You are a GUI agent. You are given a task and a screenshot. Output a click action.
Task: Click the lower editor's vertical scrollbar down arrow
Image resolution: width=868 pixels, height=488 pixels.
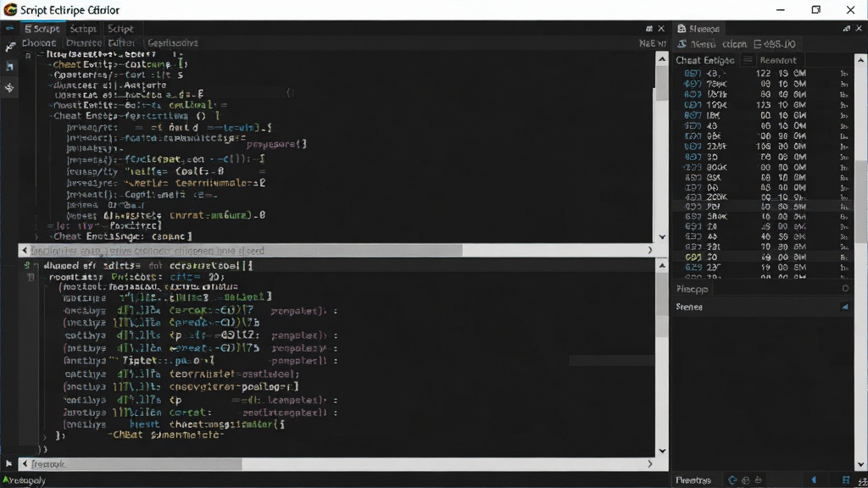(x=662, y=451)
